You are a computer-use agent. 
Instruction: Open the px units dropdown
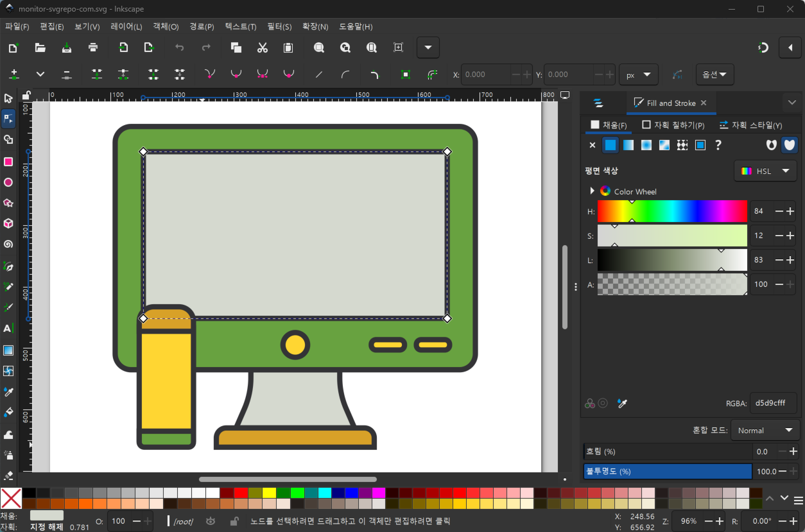pyautogui.click(x=638, y=74)
